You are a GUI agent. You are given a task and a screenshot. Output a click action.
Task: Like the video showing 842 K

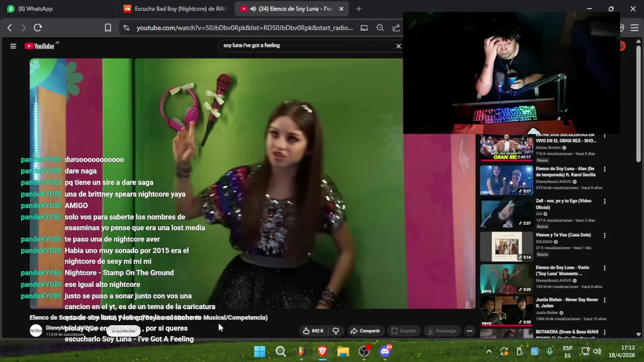(x=313, y=331)
